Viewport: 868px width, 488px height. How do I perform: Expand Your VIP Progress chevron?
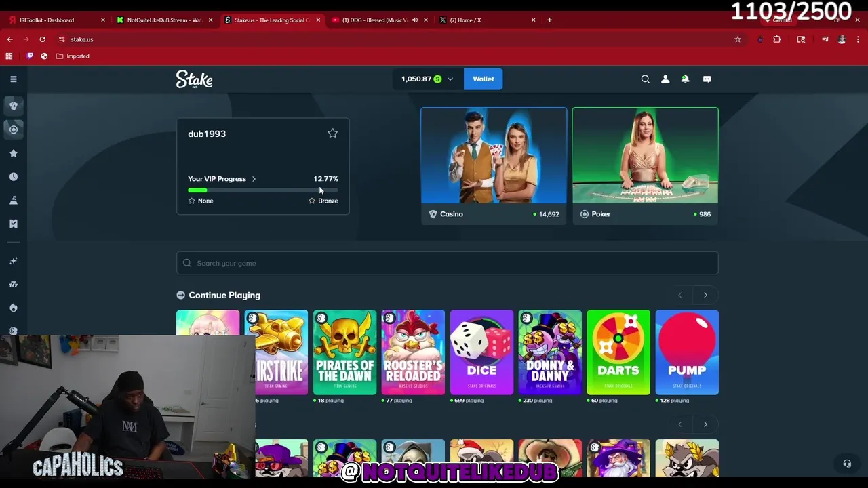coord(254,179)
